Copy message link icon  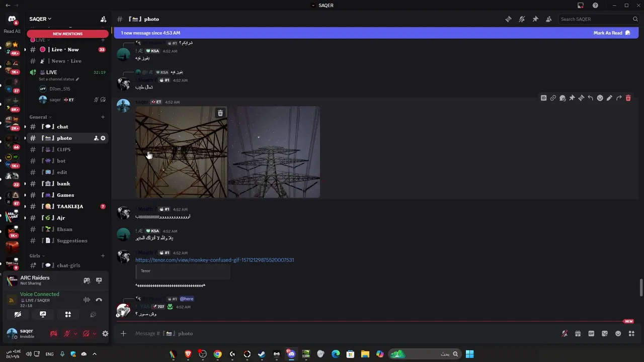(x=553, y=98)
